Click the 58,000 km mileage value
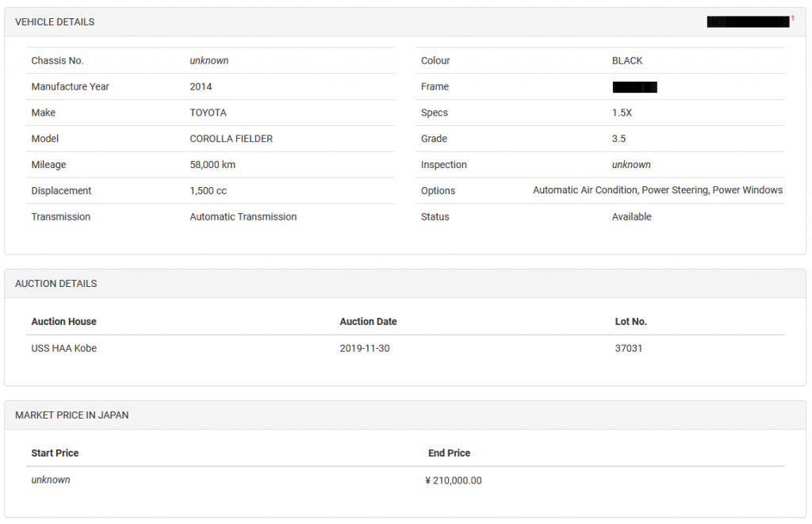The height and width of the screenshot is (524, 812). (x=213, y=165)
